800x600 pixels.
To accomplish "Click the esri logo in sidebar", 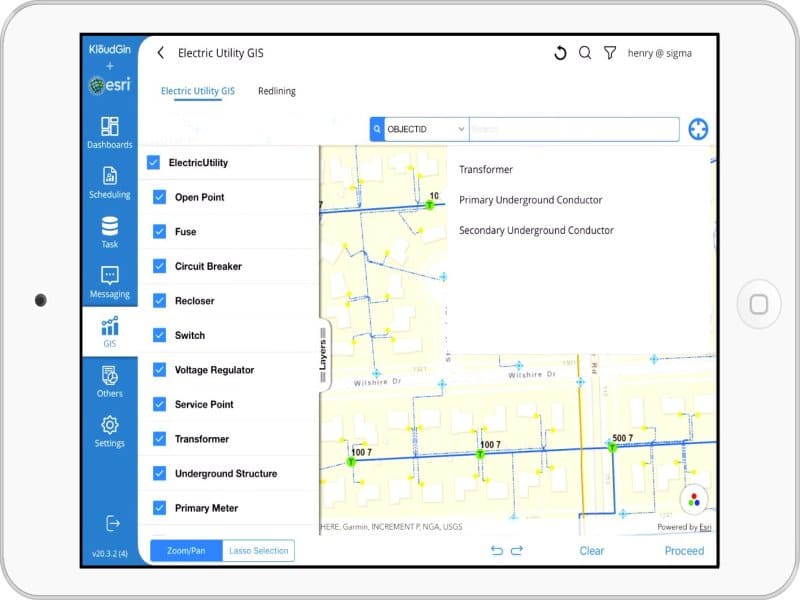I will [x=110, y=85].
